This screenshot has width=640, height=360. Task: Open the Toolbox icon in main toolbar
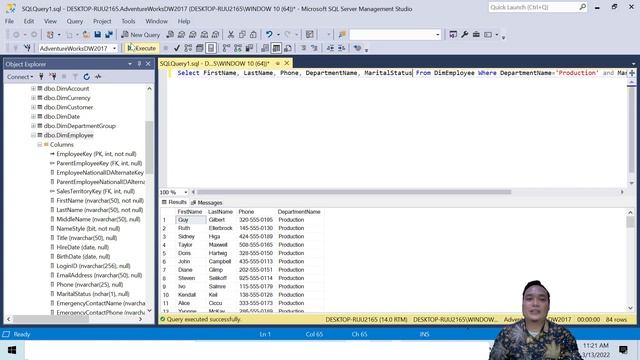point(476,35)
